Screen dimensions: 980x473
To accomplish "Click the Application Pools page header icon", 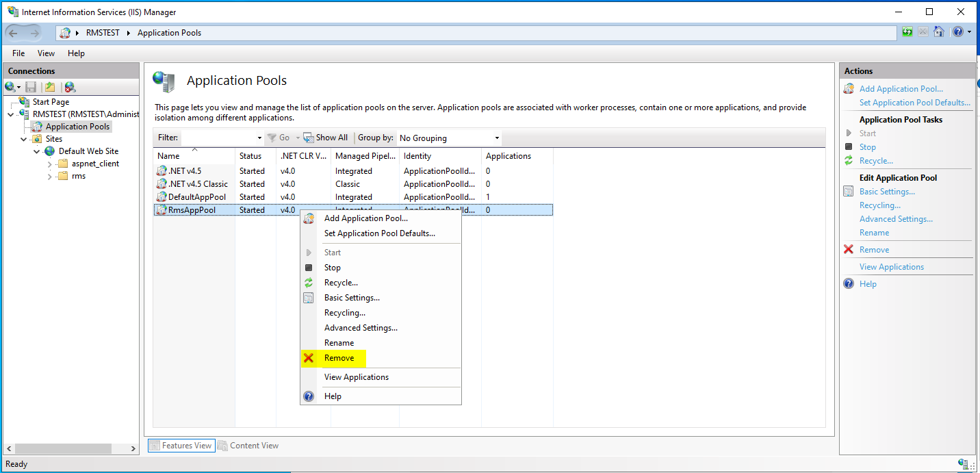I will (x=164, y=81).
